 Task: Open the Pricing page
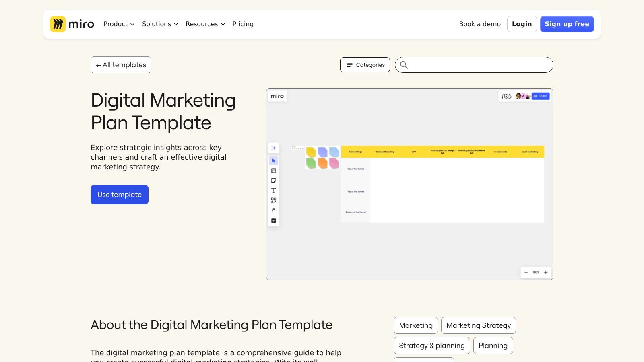[x=243, y=24]
